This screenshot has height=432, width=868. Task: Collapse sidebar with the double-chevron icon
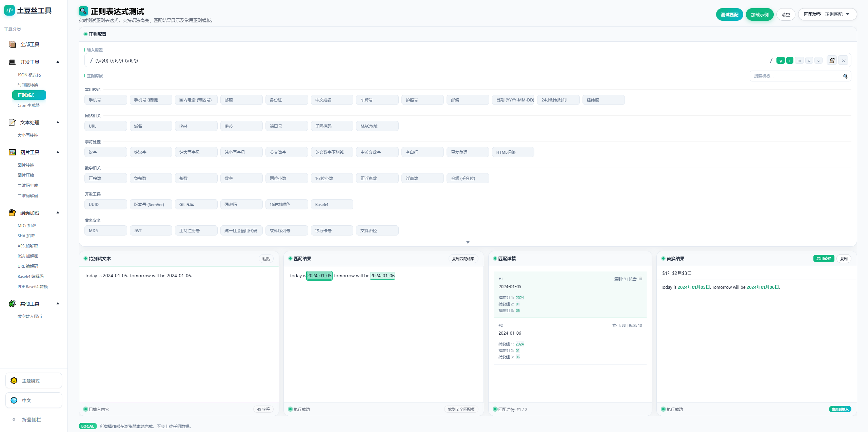coord(14,419)
